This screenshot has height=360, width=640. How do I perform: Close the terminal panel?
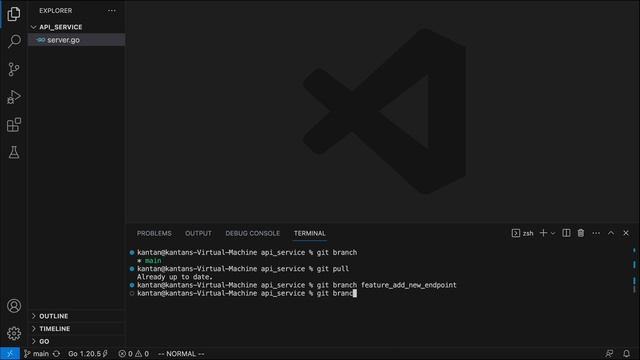pyautogui.click(x=626, y=233)
